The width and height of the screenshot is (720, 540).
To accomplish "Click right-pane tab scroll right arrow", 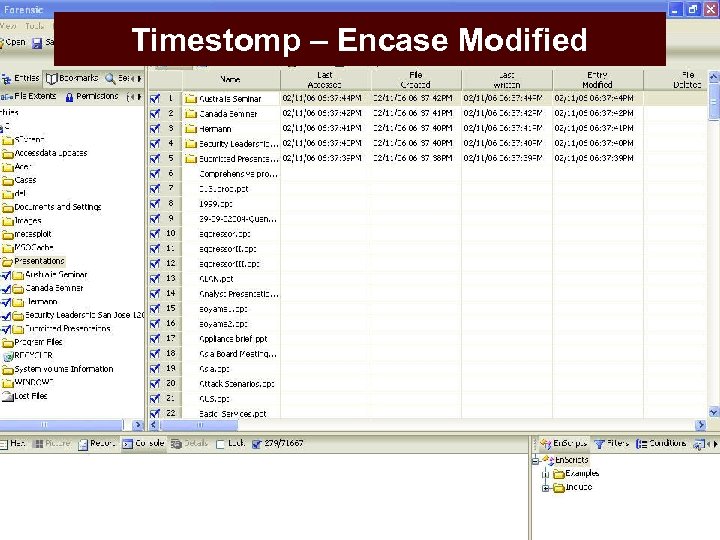I will click(715, 444).
